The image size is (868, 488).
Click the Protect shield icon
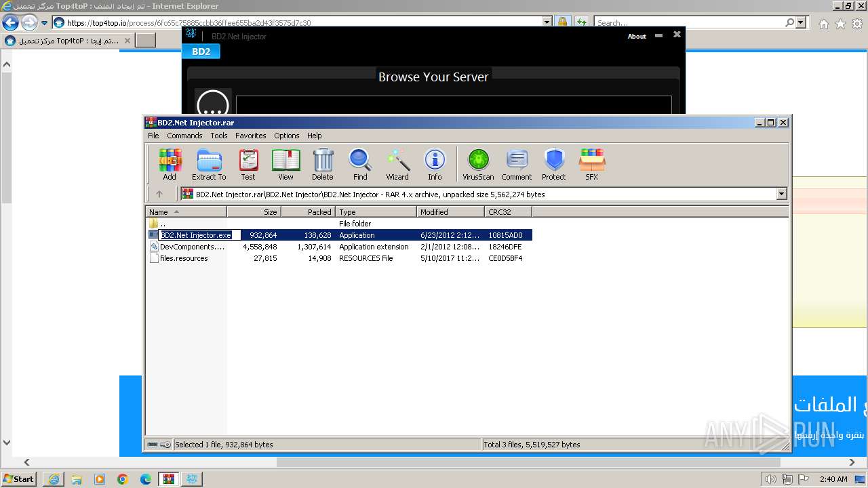click(x=554, y=165)
